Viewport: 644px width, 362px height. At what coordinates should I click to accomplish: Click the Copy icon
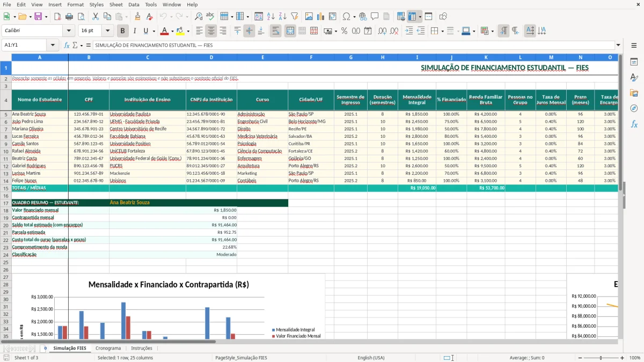click(x=107, y=17)
